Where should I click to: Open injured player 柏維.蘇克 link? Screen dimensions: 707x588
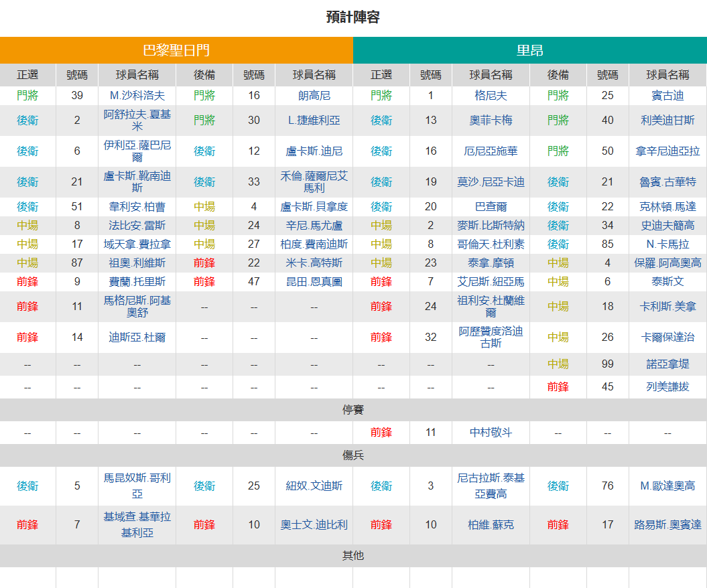[491, 525]
